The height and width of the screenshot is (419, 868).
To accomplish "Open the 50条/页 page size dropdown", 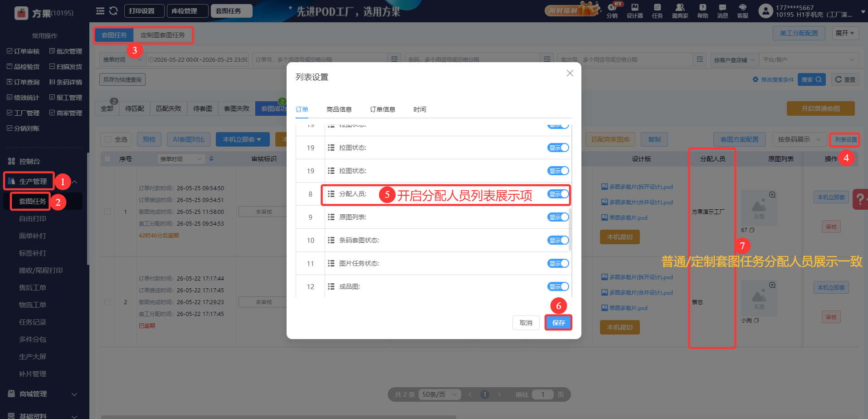I will click(439, 394).
